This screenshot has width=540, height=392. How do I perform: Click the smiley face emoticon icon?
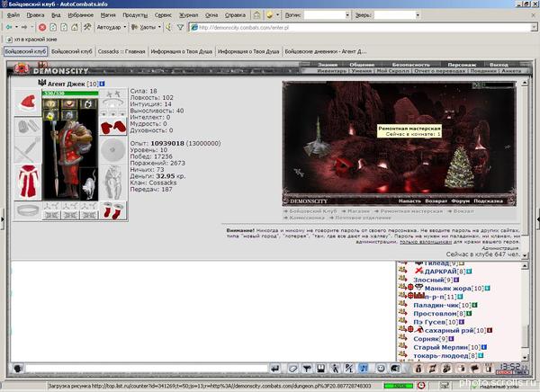381,369
